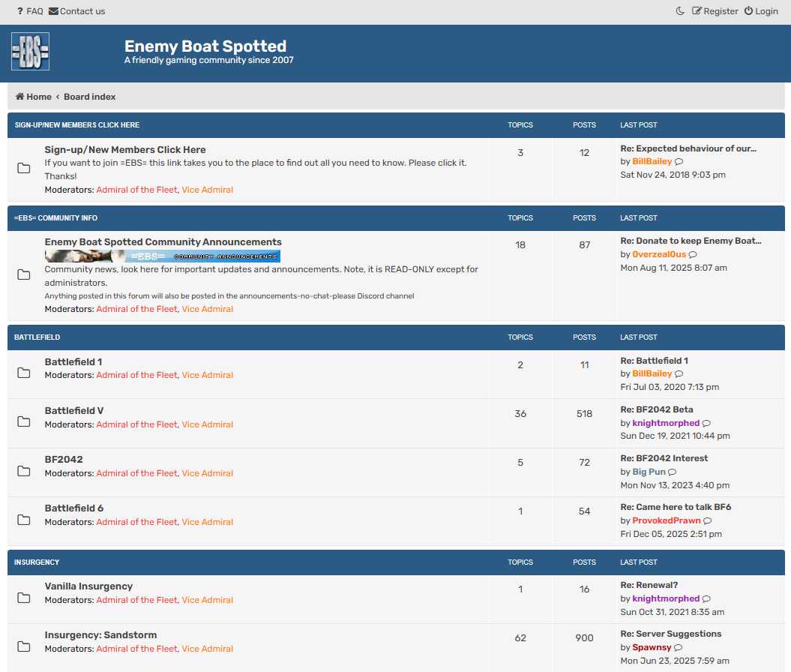
Task: Open BATTLEFIELD category header
Action: (37, 337)
